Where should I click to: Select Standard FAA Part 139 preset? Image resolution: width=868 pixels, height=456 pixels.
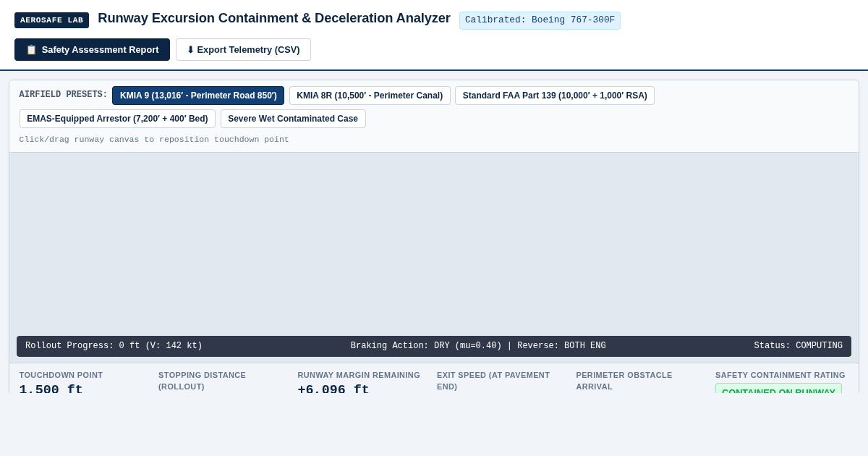click(x=555, y=96)
